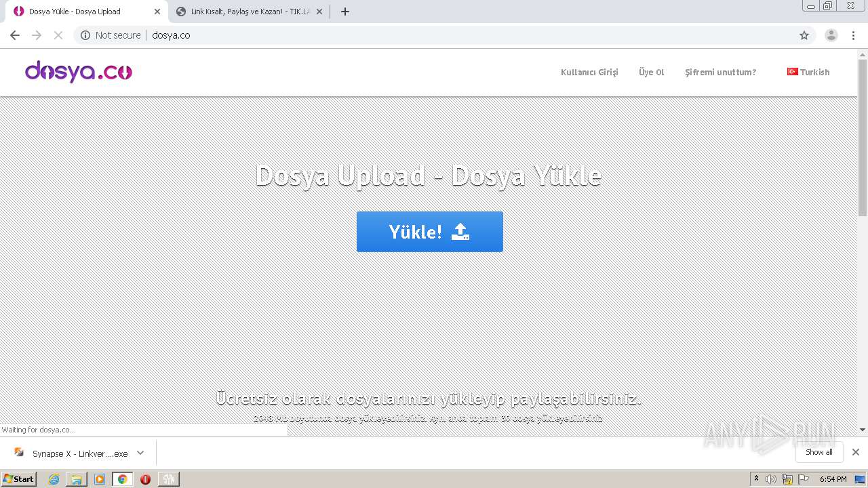Bookmark this page with the star icon
This screenshot has width=868, height=488.
[x=804, y=35]
